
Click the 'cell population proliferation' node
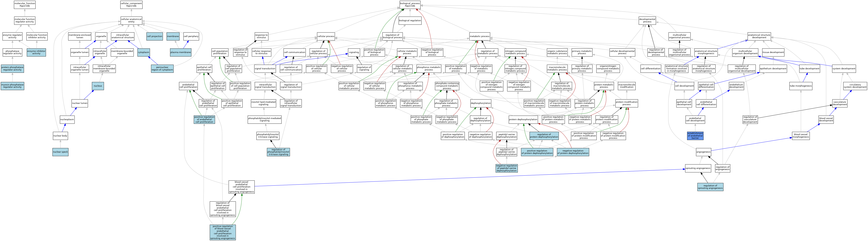tap(220, 52)
